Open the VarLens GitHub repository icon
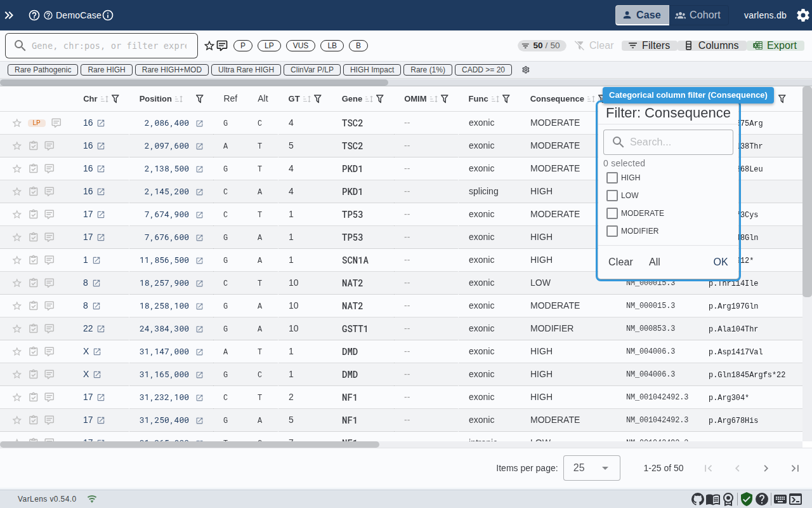The image size is (812, 508). (698, 499)
